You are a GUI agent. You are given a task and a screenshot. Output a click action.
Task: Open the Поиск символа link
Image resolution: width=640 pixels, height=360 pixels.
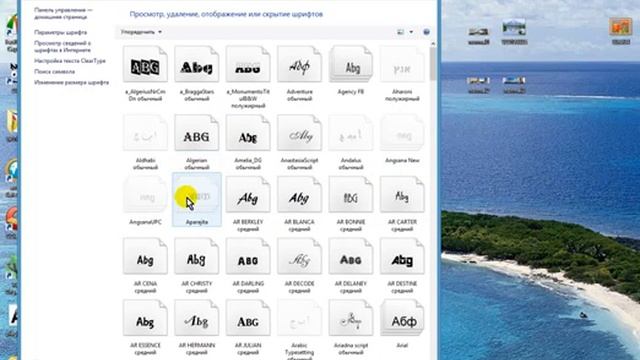(x=54, y=71)
